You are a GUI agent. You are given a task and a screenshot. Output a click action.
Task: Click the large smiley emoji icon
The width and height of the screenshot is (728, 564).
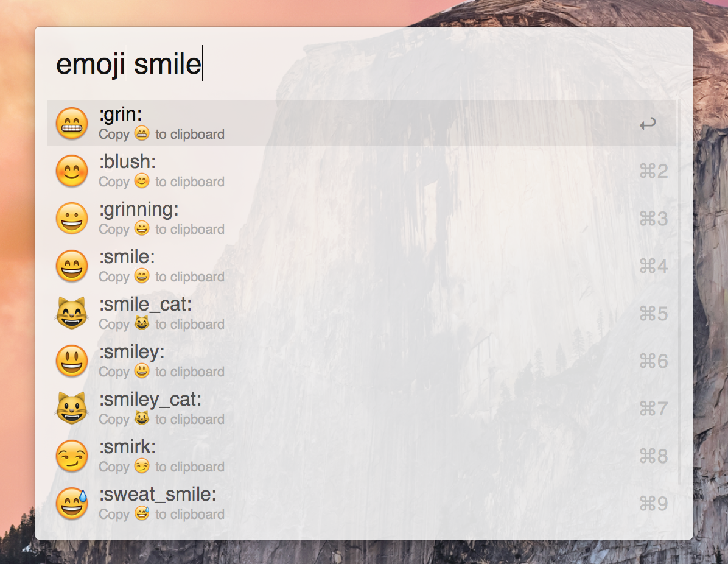click(72, 361)
